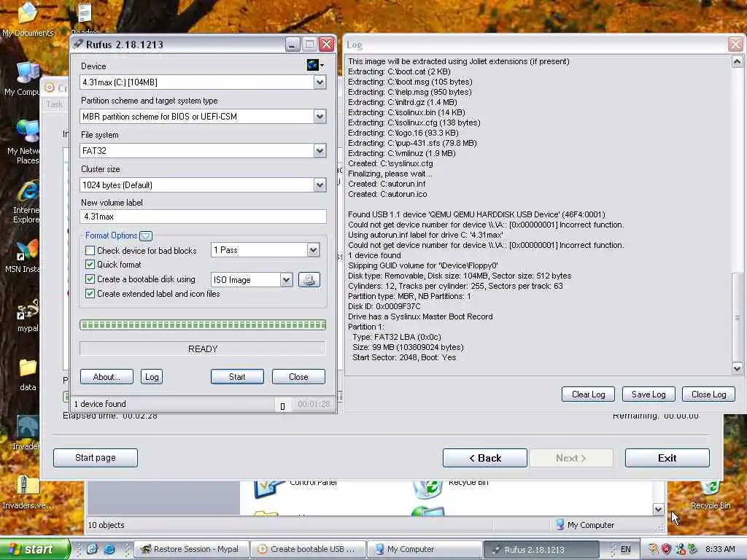747x560 pixels.
Task: Click the Log scrollbar up arrow
Action: point(737,62)
